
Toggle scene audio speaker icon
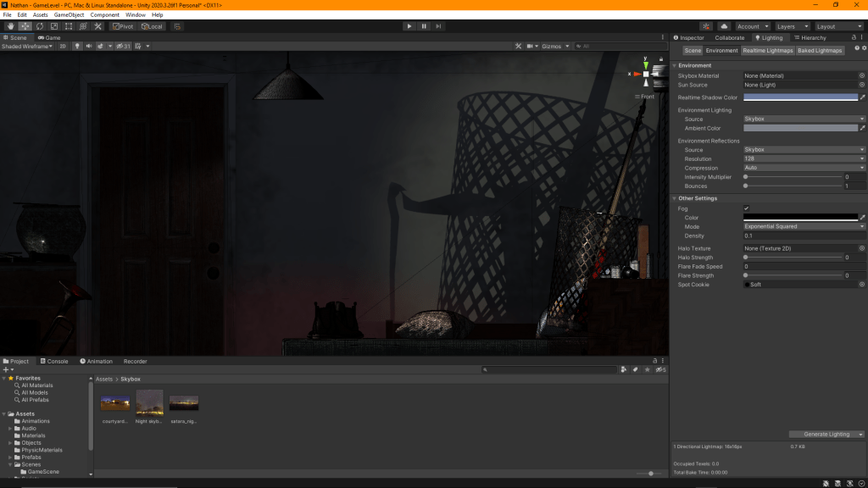[89, 46]
